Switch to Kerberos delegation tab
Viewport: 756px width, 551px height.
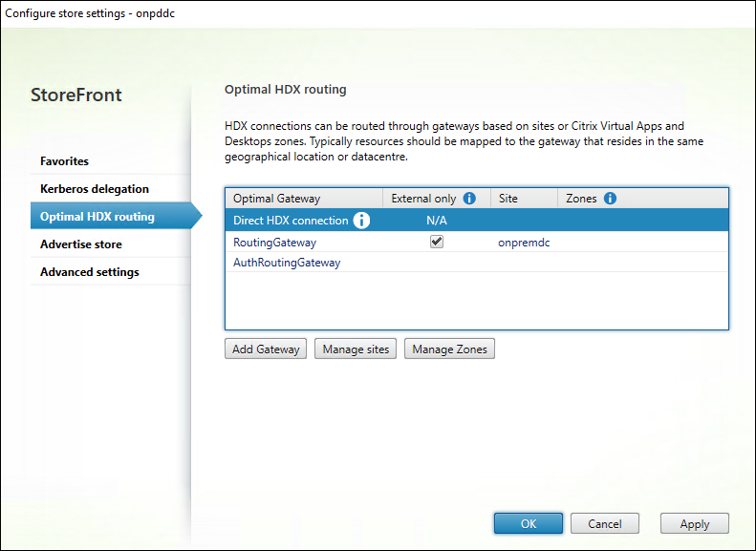95,189
